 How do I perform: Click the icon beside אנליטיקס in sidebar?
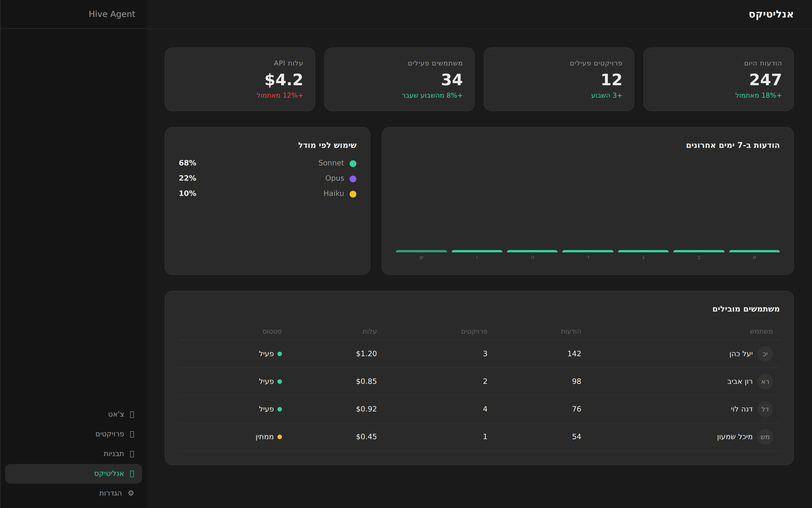pos(132,474)
